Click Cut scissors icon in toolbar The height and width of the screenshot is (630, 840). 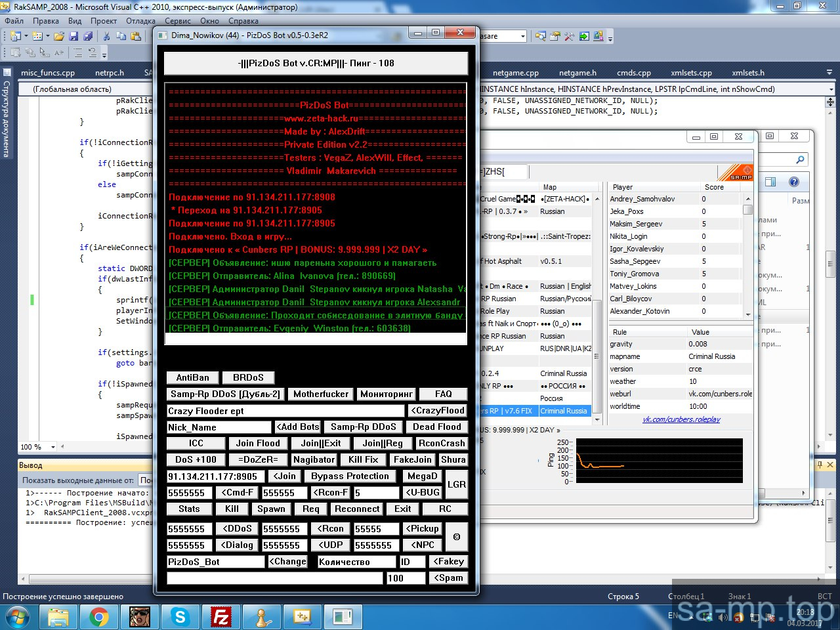[x=107, y=36]
